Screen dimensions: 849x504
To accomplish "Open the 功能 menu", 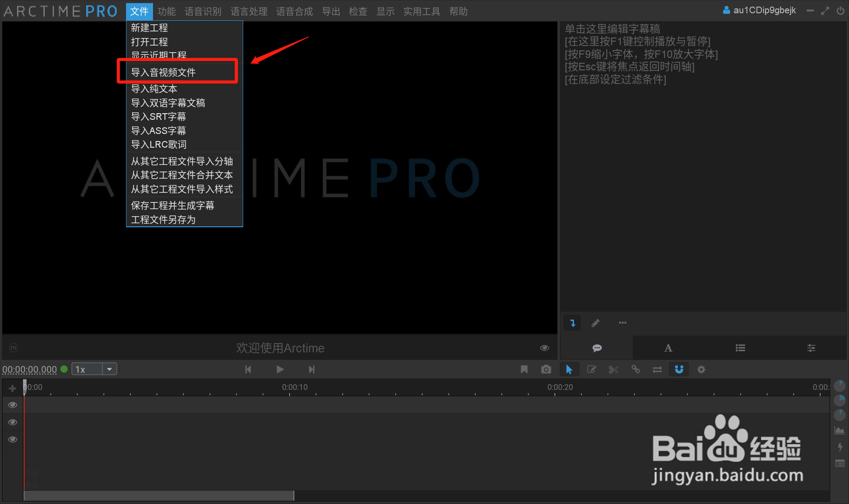I will click(166, 11).
